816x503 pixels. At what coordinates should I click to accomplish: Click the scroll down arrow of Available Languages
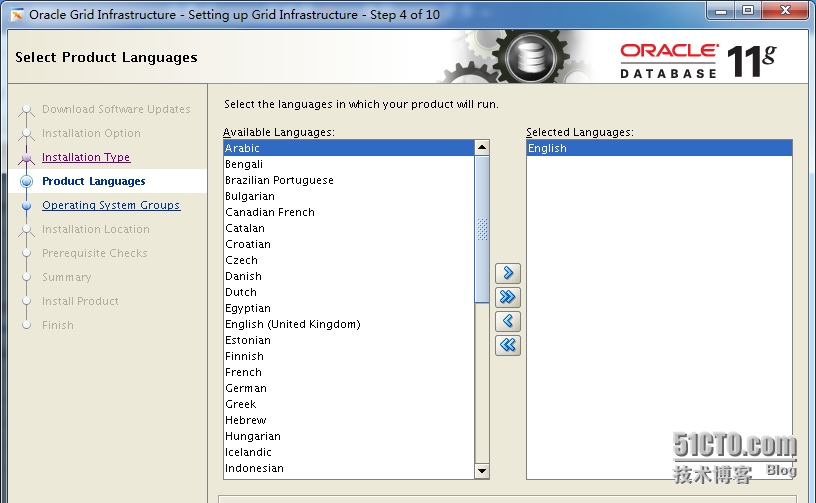pos(482,471)
